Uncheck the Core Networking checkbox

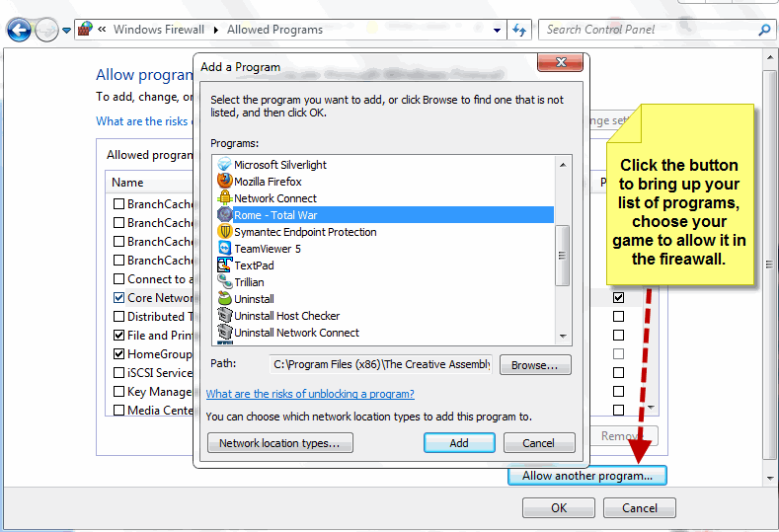tap(118, 297)
